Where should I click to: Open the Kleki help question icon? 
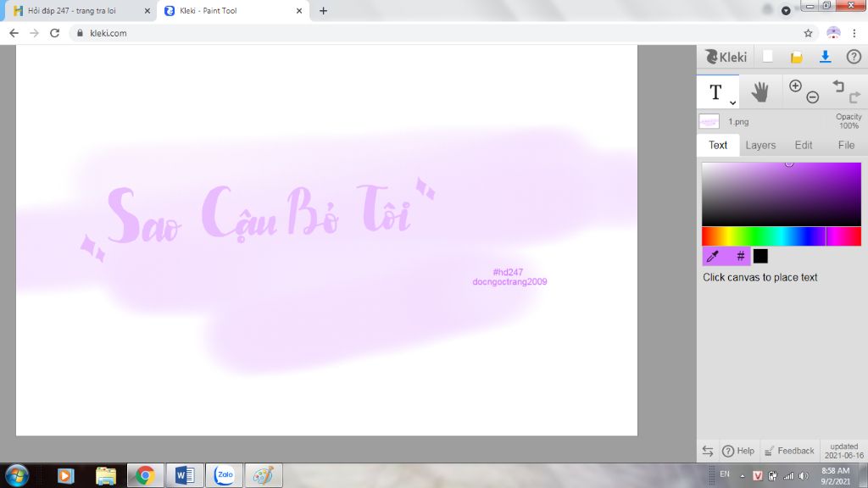point(854,57)
